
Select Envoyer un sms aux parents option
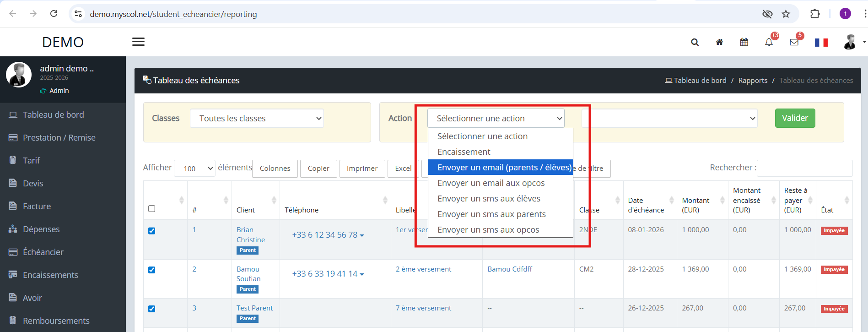tap(491, 214)
